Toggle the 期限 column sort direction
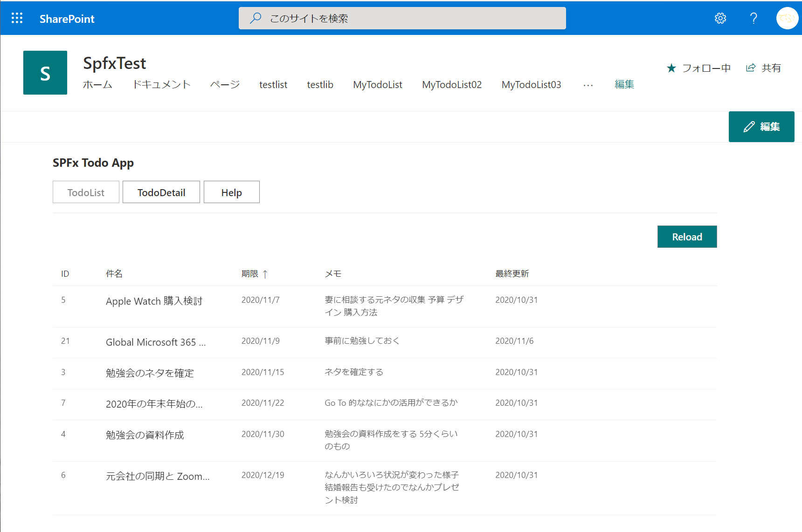 255,273
